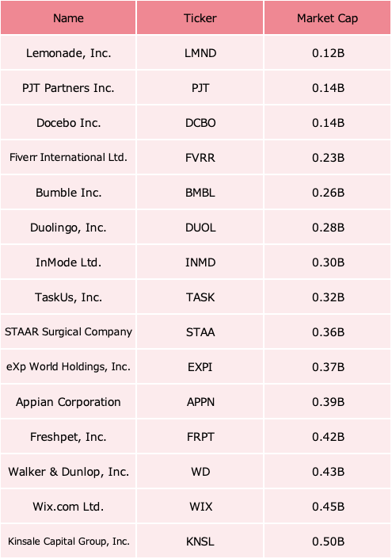This screenshot has height=559, width=392.
Task: Select the 0.30B market cap cell
Action: 327,262
